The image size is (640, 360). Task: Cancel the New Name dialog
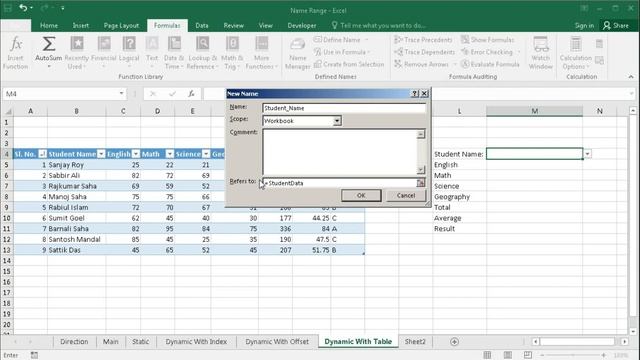[406, 196]
